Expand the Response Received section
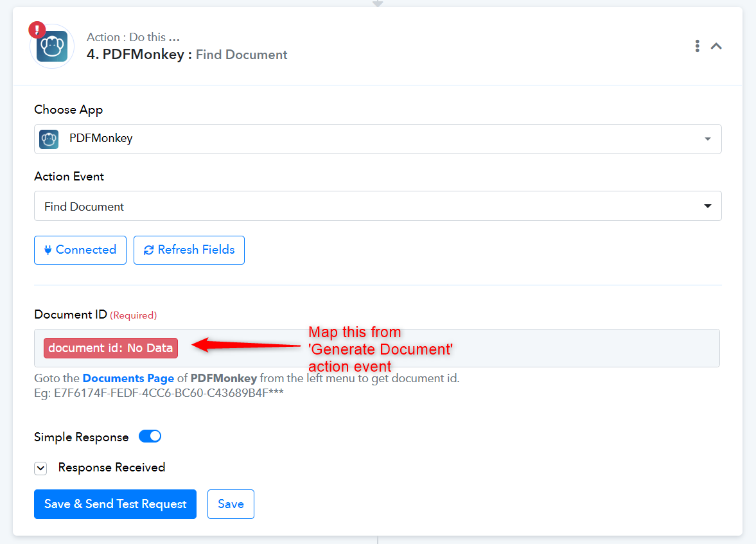The height and width of the screenshot is (544, 756). (x=40, y=468)
